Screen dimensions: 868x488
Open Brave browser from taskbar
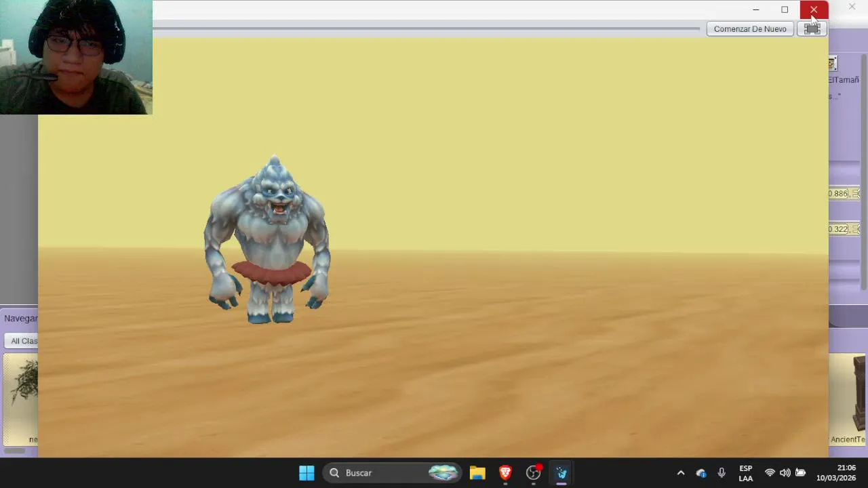tap(505, 473)
